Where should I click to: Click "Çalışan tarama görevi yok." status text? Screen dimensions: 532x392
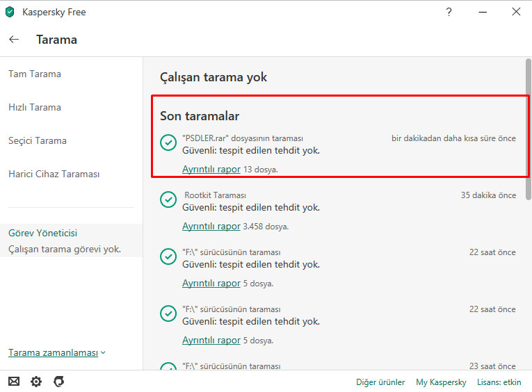coord(65,250)
